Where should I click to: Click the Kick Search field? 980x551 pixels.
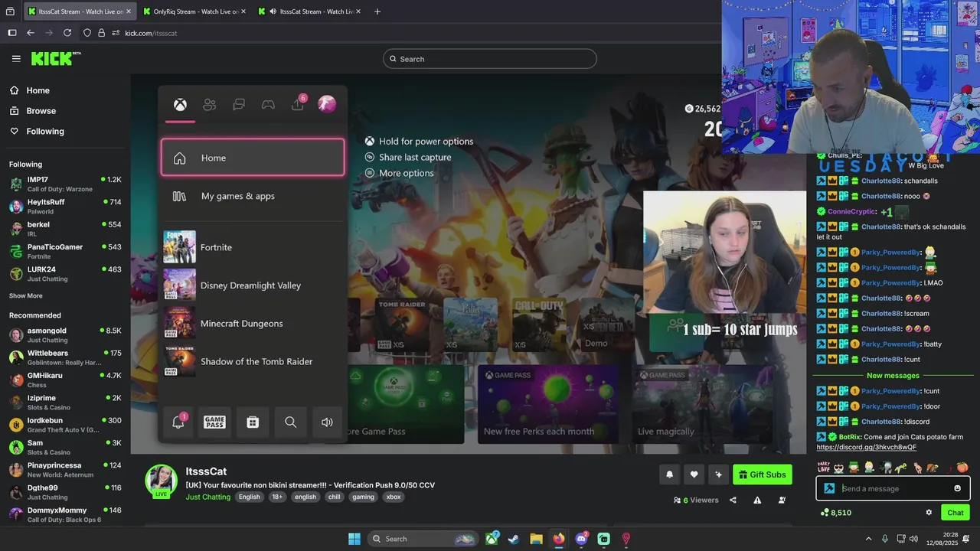pos(490,59)
